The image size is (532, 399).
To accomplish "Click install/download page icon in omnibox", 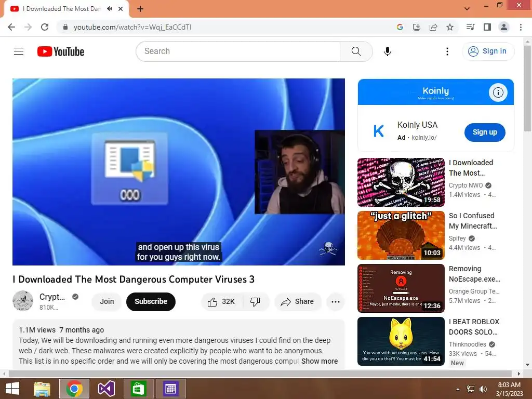I will [x=416, y=27].
